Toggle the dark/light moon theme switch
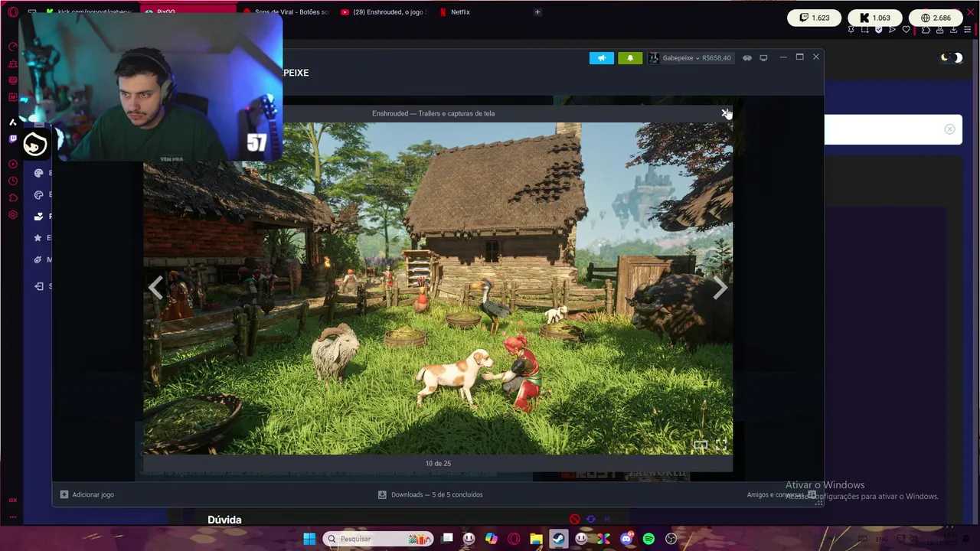 coord(951,58)
